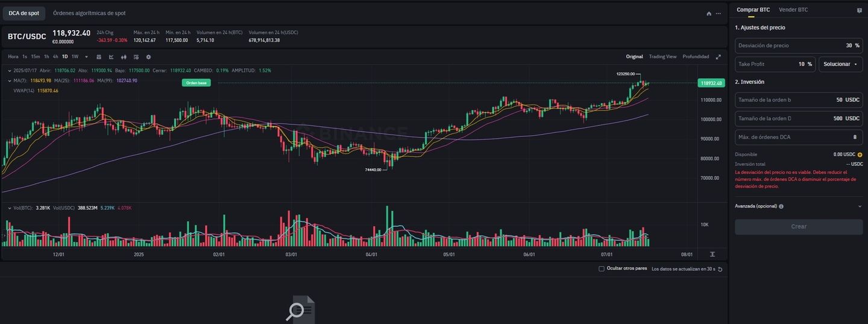
Task: Click the info icon next to Avanzada
Action: (781, 206)
